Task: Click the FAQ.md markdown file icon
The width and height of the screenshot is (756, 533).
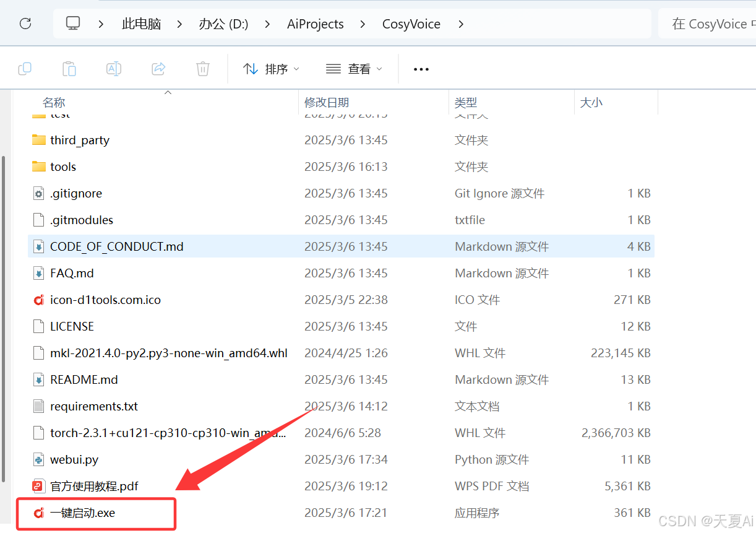Action: point(39,273)
